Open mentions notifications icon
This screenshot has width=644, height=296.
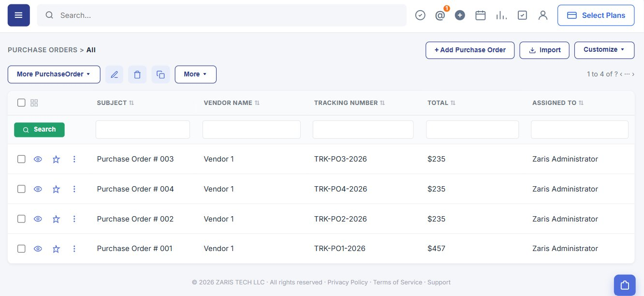coord(440,15)
